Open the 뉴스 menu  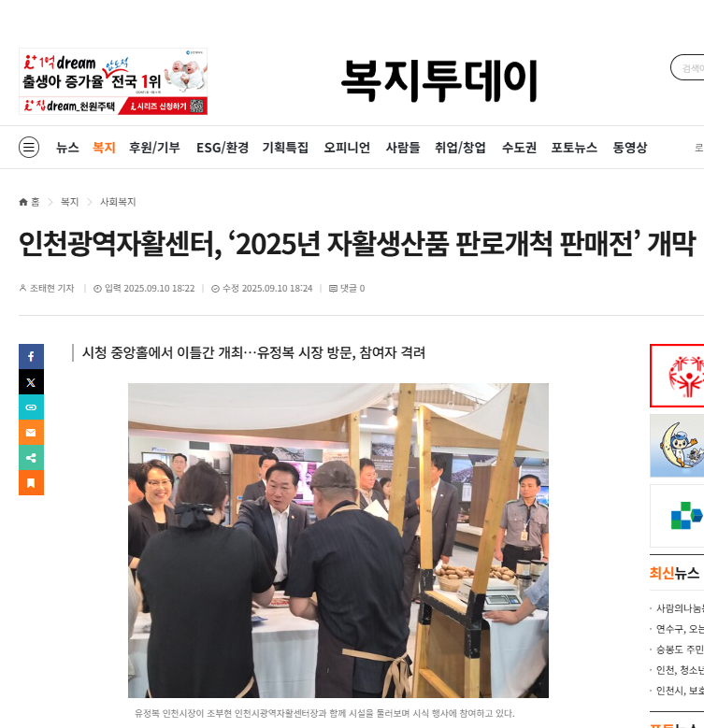pyautogui.click(x=67, y=148)
